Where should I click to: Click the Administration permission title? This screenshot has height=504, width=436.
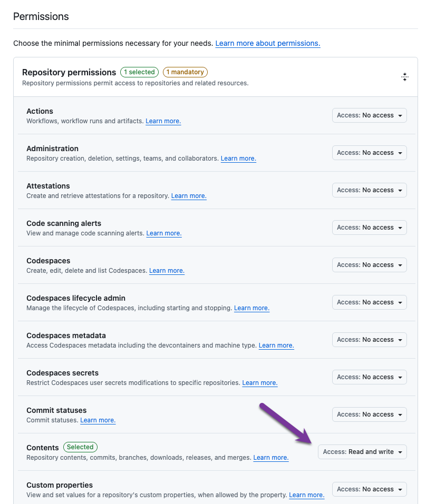click(52, 149)
